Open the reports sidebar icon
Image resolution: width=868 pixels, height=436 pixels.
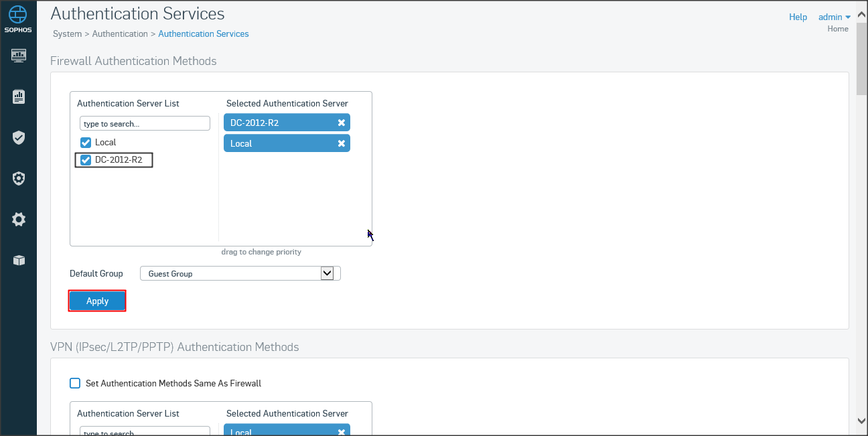tap(19, 97)
